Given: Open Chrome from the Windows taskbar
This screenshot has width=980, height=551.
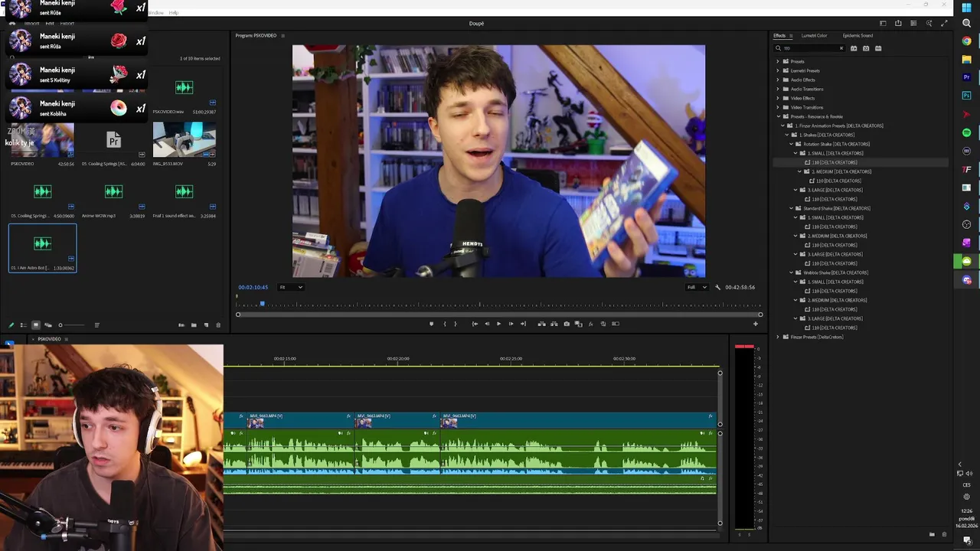Looking at the screenshot, I should click(967, 41).
